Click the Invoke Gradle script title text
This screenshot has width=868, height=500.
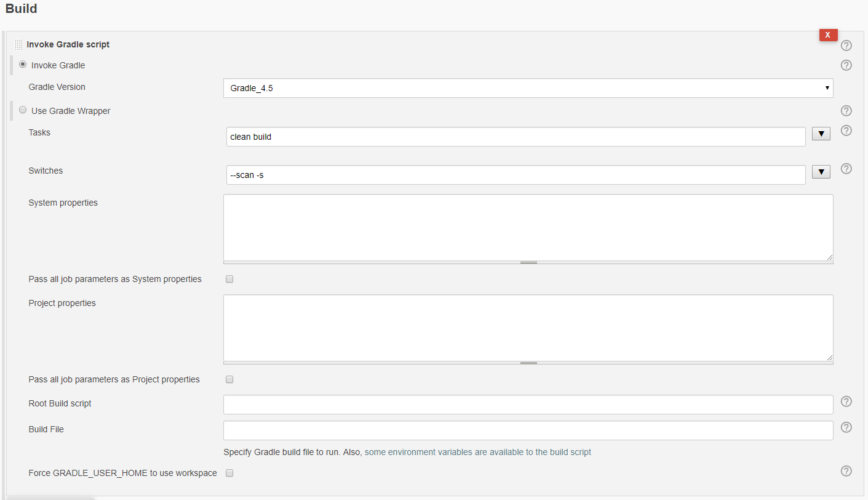click(x=68, y=44)
